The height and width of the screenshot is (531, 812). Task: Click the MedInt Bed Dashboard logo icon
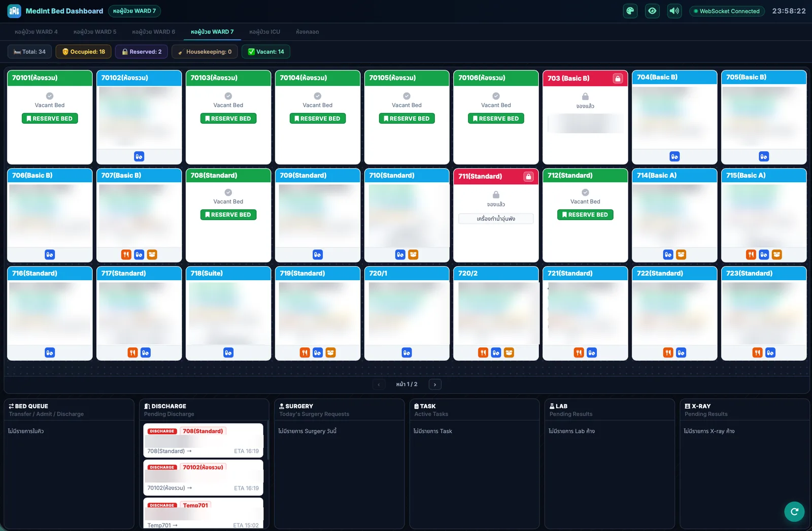(x=14, y=11)
